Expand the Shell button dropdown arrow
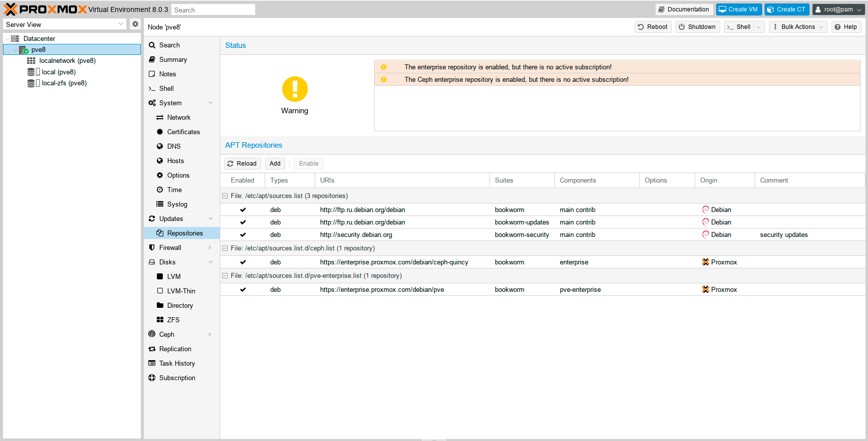The image size is (868, 441). coord(759,27)
